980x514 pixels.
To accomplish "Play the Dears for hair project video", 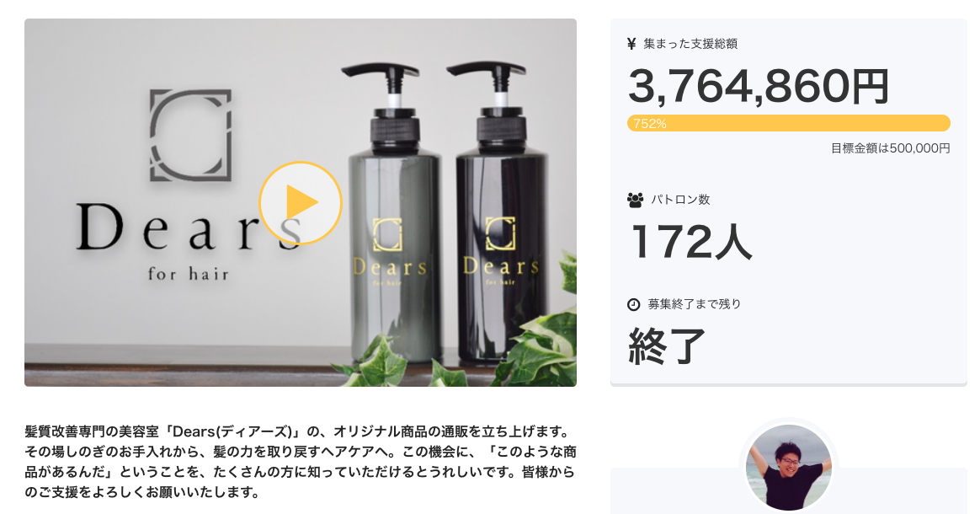I will [301, 202].
